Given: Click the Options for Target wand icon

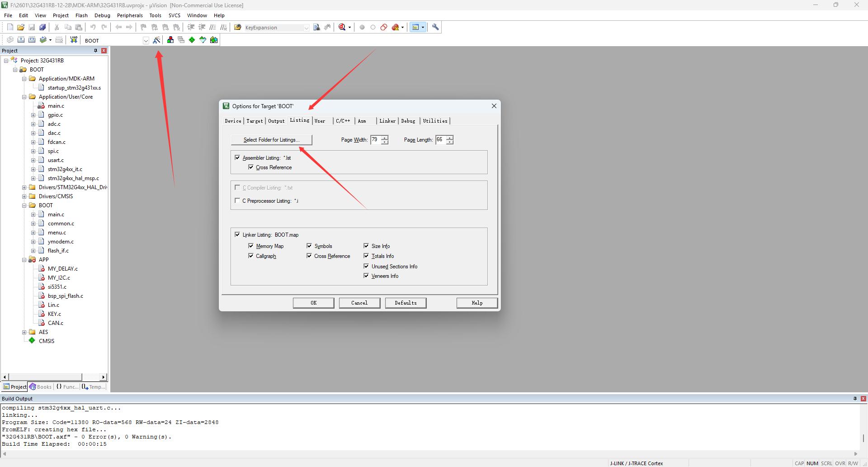Looking at the screenshot, I should tap(156, 40).
